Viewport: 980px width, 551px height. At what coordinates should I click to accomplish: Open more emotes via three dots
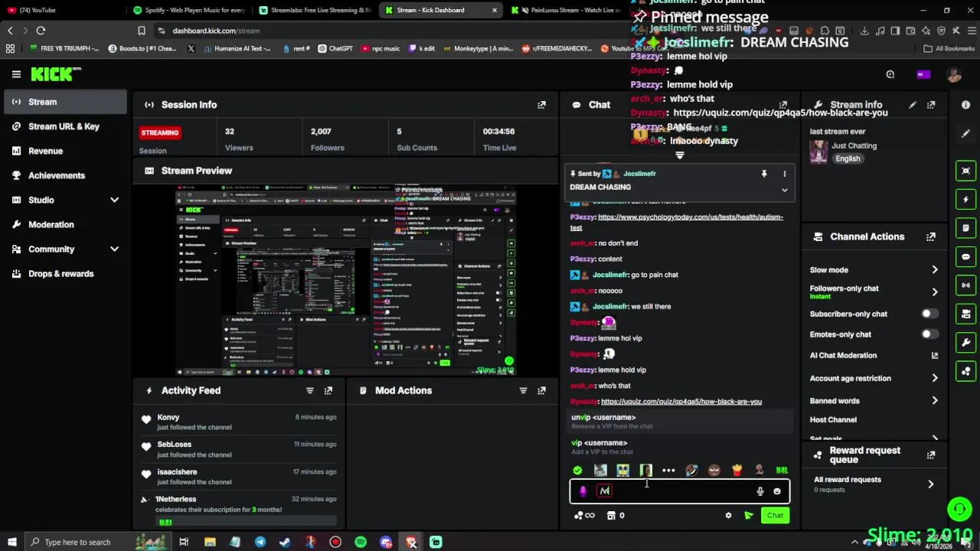click(x=668, y=471)
